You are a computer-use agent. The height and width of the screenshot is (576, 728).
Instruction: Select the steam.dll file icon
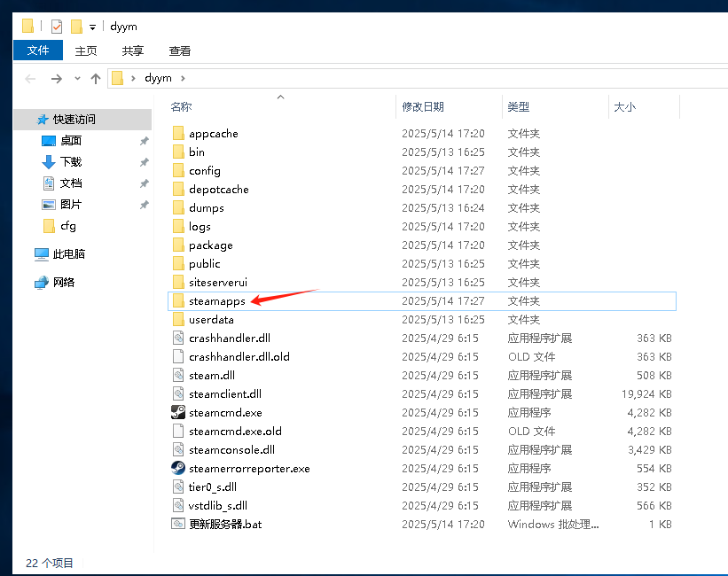pyautogui.click(x=178, y=375)
